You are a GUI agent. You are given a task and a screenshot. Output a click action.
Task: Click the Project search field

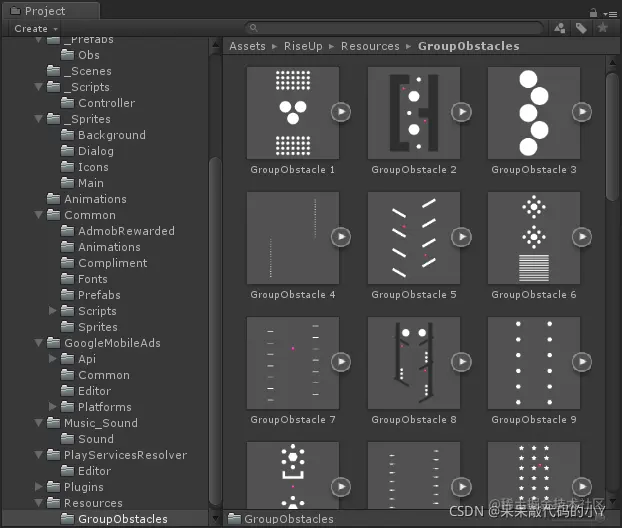tap(394, 28)
